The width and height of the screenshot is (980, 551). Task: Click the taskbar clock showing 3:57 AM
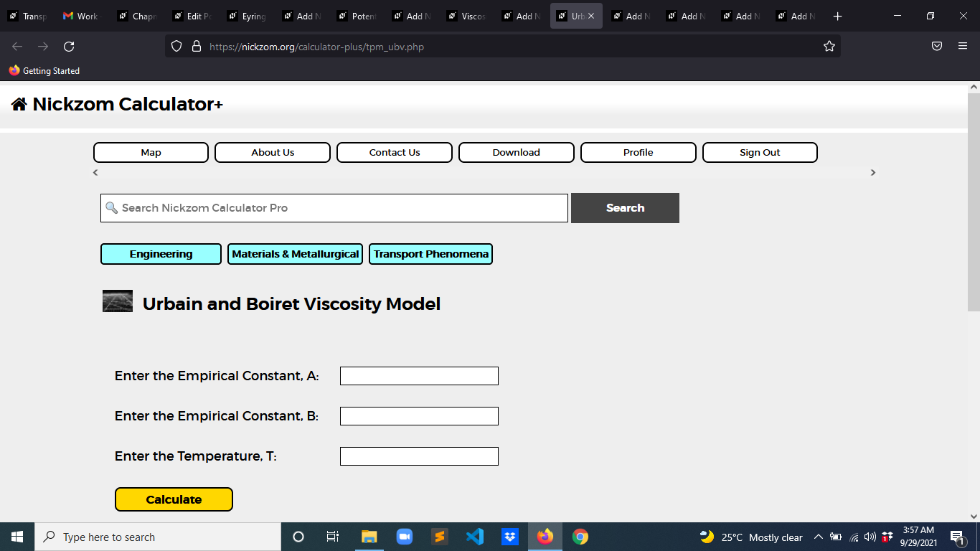pos(918,537)
